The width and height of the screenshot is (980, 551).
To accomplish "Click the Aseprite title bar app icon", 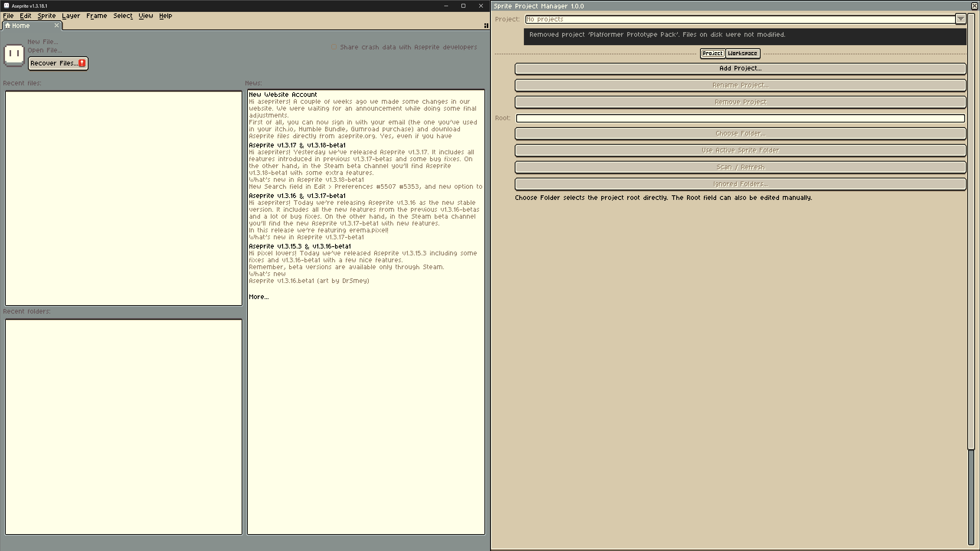I will pyautogui.click(x=6, y=6).
